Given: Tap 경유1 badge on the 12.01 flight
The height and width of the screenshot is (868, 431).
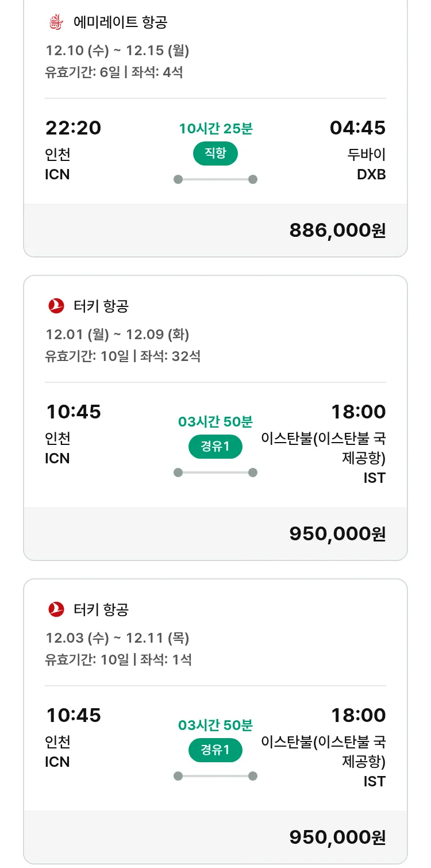Looking at the screenshot, I should click(215, 447).
